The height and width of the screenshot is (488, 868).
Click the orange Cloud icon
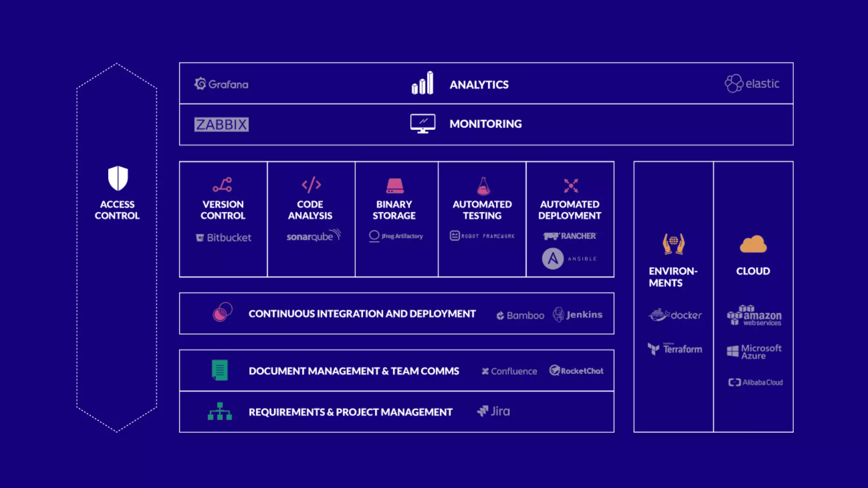coord(753,244)
